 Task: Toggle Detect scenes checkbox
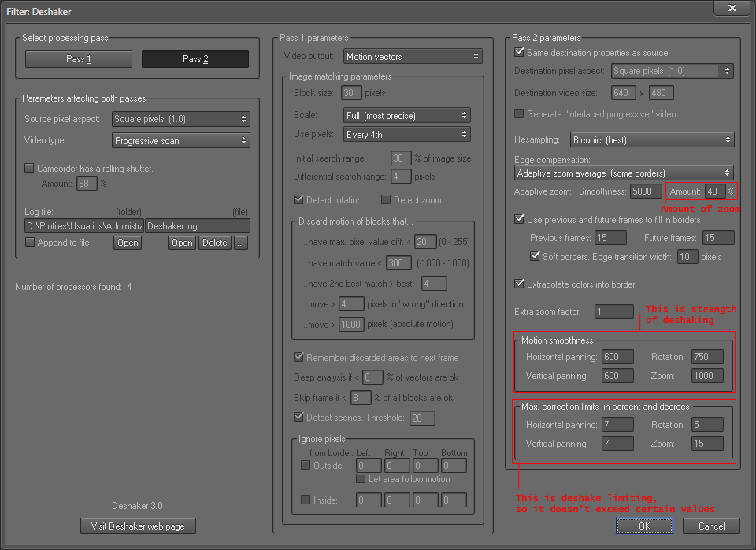299,416
